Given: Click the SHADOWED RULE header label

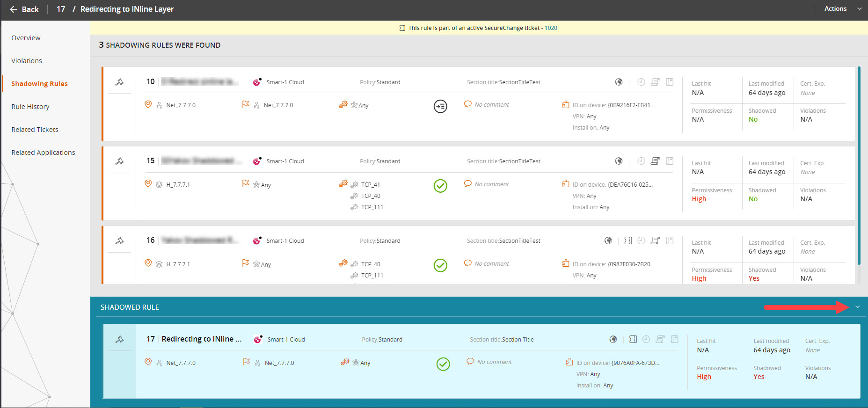Looking at the screenshot, I should (x=130, y=307).
